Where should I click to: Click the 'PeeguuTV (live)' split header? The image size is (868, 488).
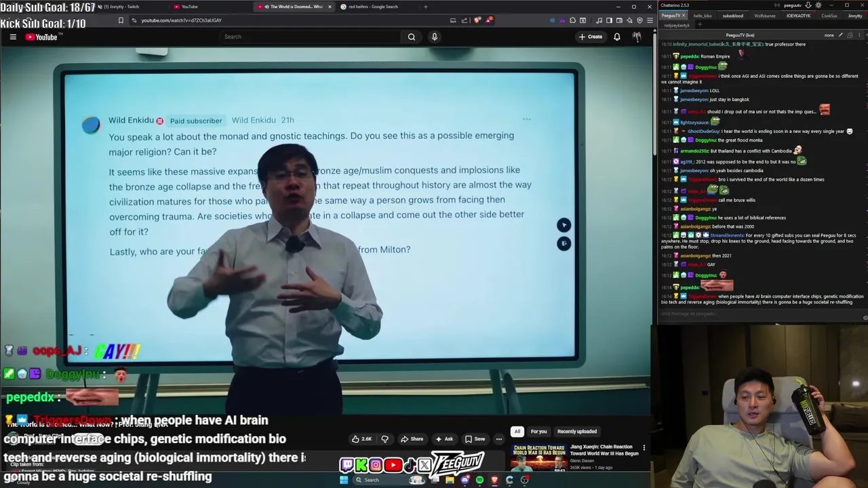pos(740,35)
